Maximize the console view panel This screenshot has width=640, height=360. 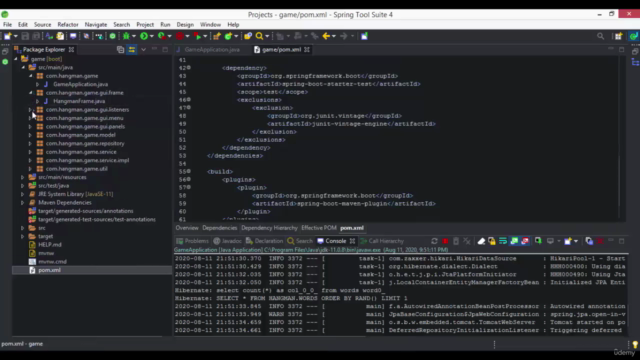(622, 241)
